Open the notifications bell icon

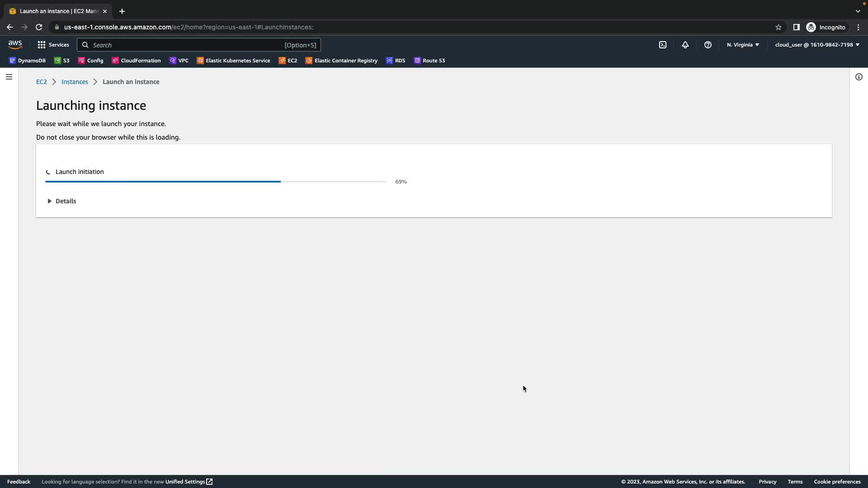[685, 45]
